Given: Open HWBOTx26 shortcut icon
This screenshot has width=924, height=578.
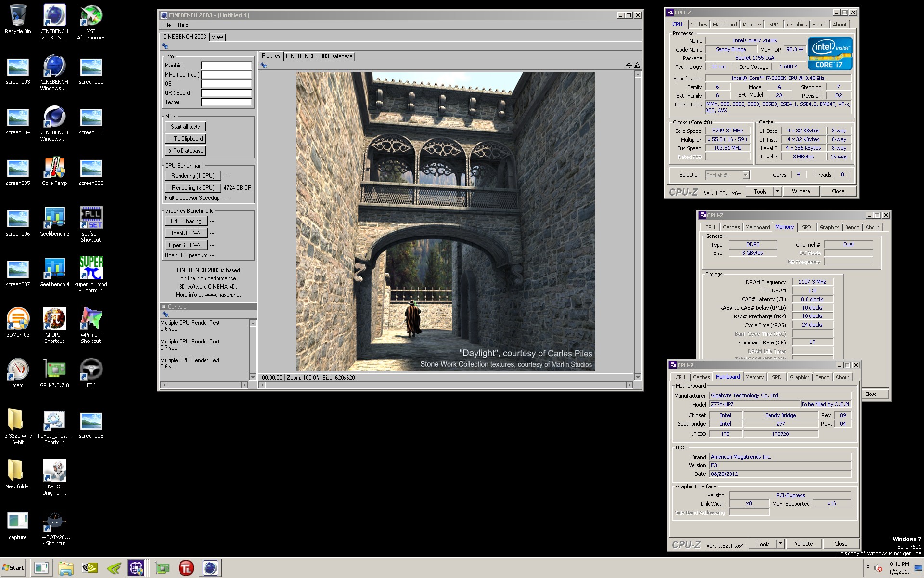Looking at the screenshot, I should coord(54,528).
